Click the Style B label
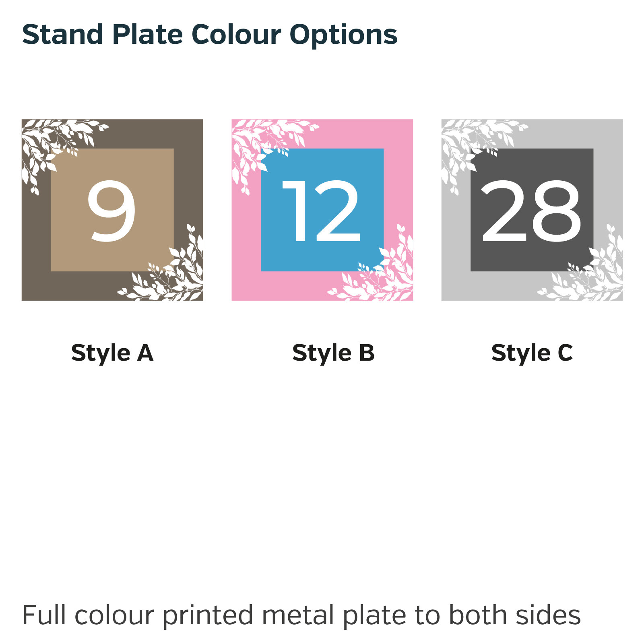Viewport: 644px width, 644px height. tap(333, 353)
